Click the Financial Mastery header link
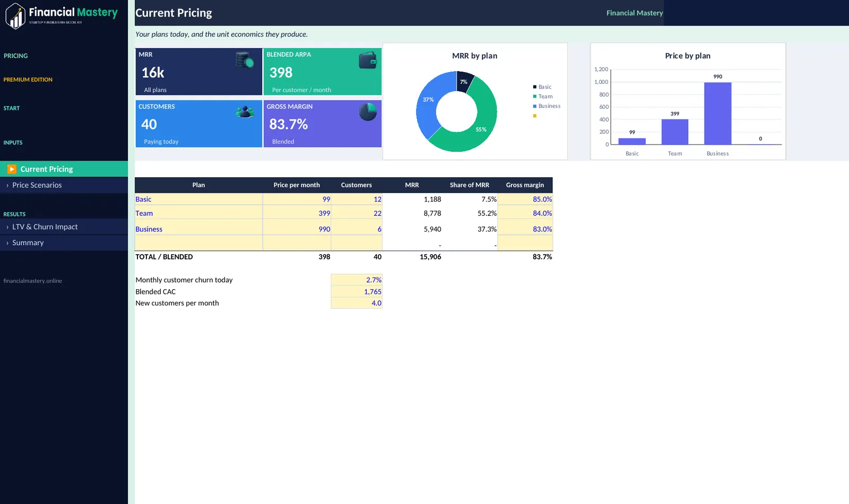This screenshot has width=849, height=504. tap(635, 13)
